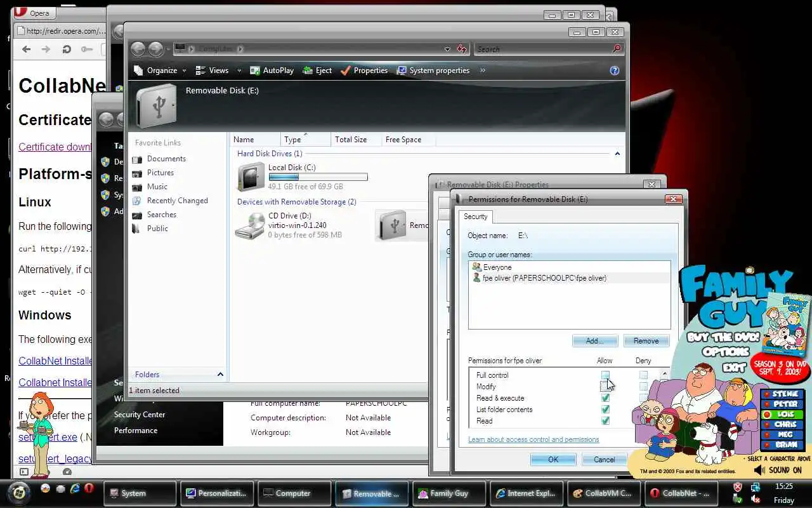
Task: Open Organize dropdown menu
Action: coord(160,70)
